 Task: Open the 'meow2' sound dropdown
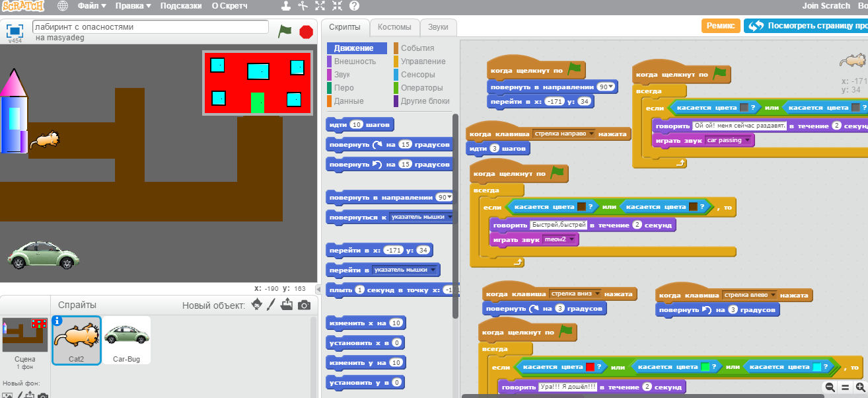tap(573, 239)
